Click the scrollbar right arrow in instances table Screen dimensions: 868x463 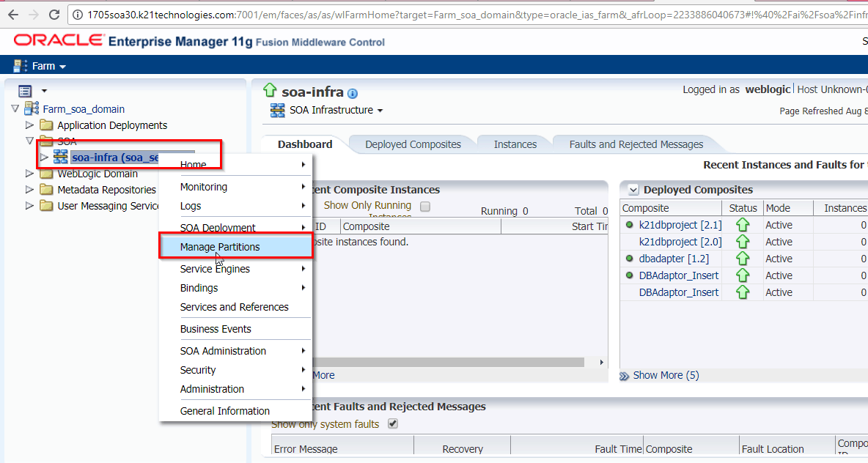point(601,363)
